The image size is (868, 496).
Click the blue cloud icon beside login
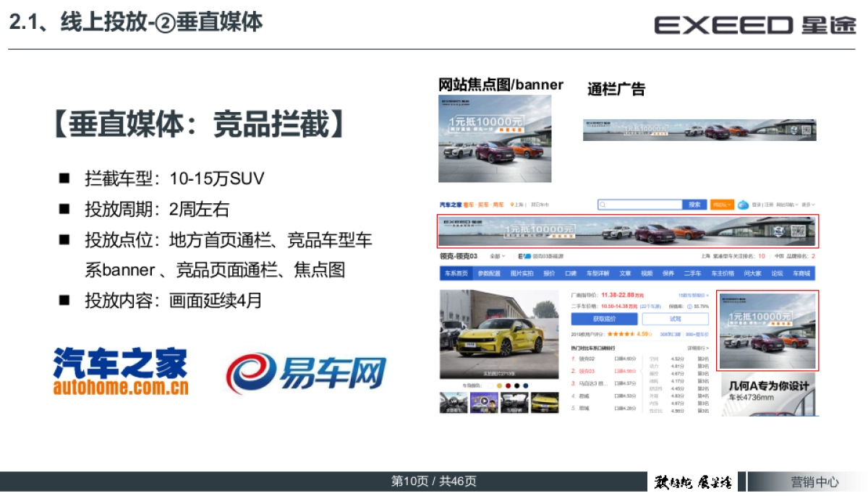(x=743, y=205)
